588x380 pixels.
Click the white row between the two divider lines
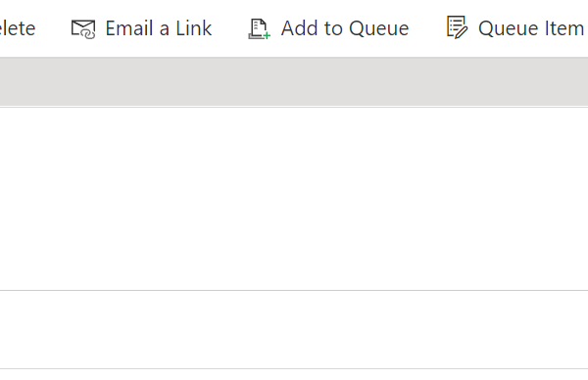coord(294,329)
